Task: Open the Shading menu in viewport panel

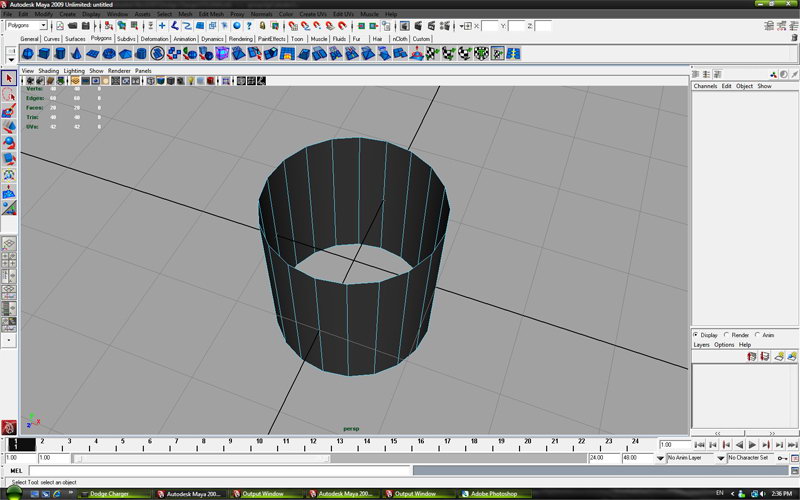Action: (x=48, y=71)
